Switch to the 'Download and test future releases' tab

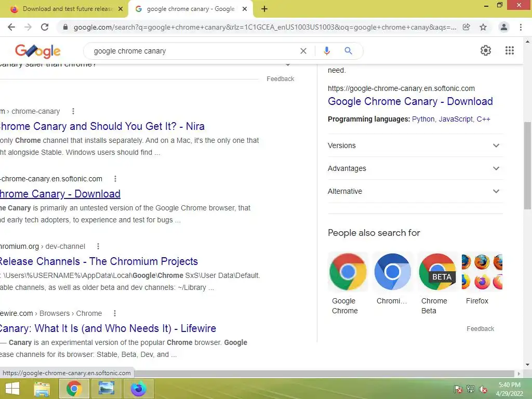coord(64,9)
